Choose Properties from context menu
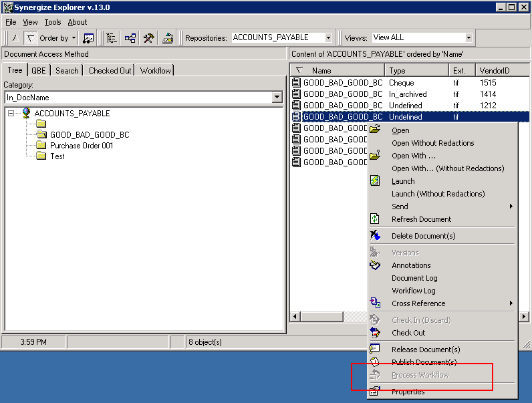Image resolution: width=532 pixels, height=403 pixels. pyautogui.click(x=408, y=392)
